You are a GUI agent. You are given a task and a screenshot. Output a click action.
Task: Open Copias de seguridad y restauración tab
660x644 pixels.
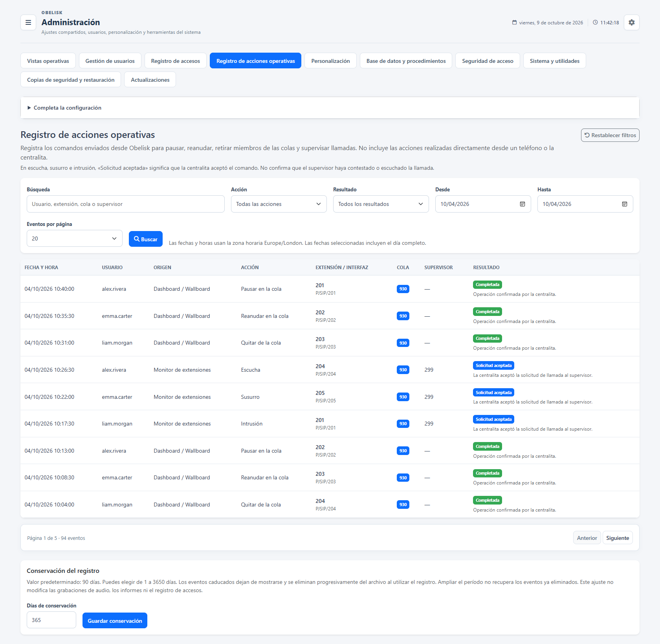point(71,80)
